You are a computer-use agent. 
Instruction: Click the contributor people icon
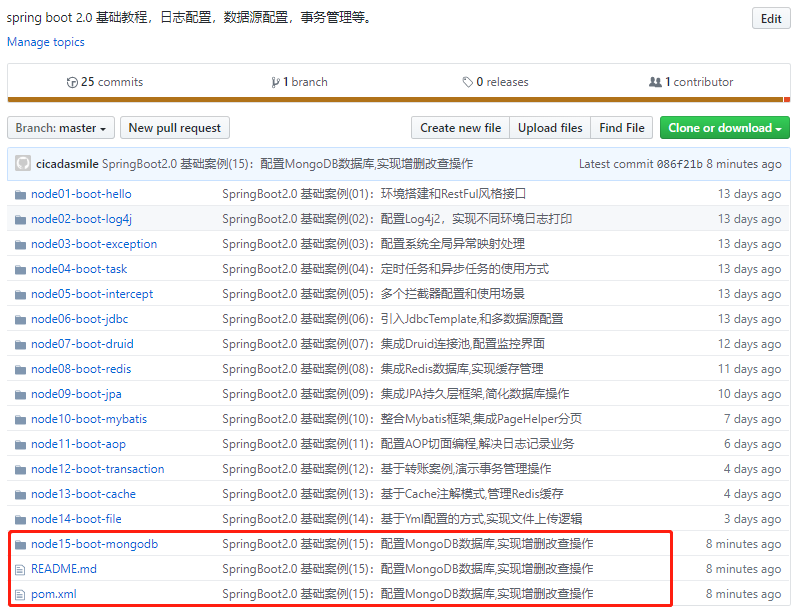655,82
